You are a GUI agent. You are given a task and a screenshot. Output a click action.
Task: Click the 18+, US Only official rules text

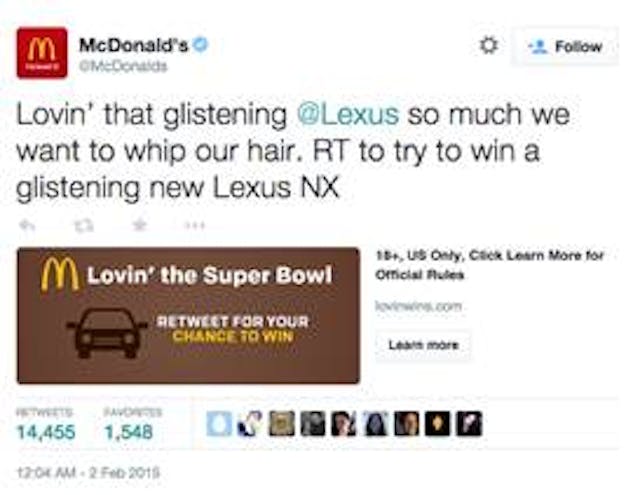pyautogui.click(x=489, y=265)
